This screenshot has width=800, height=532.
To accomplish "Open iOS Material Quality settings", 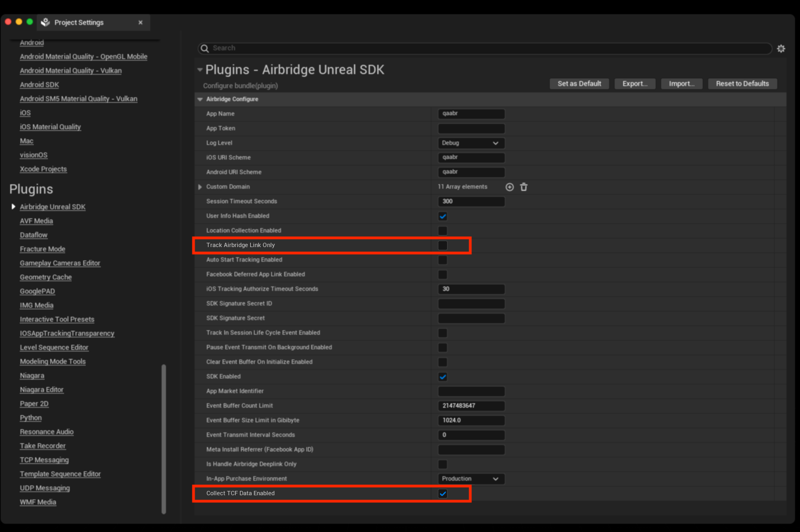I will pos(50,127).
